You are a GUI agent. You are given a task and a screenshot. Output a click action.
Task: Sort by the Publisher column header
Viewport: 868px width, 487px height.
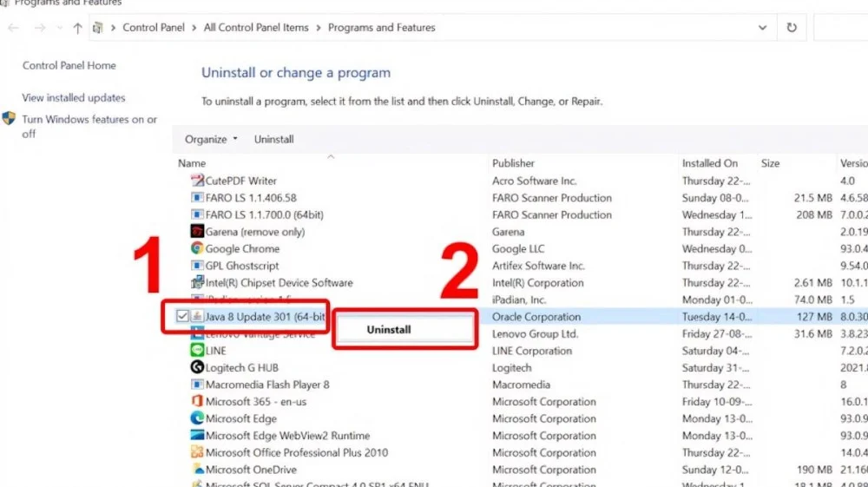(x=513, y=163)
